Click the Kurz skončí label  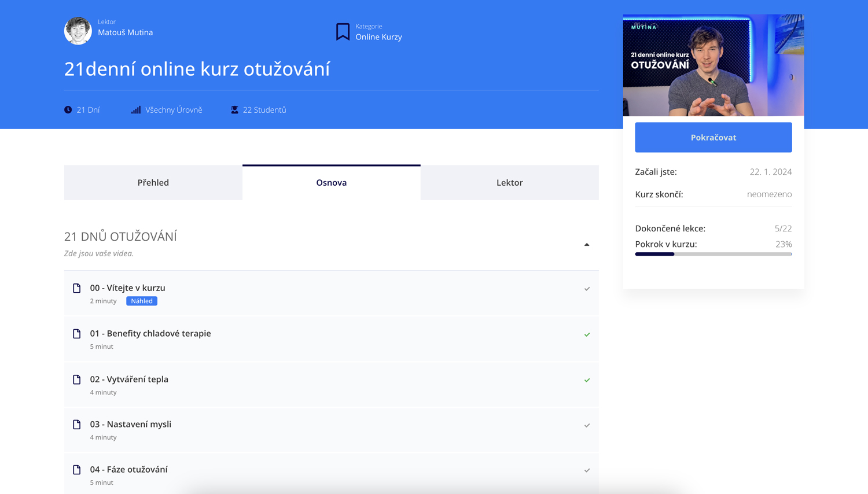tap(659, 194)
